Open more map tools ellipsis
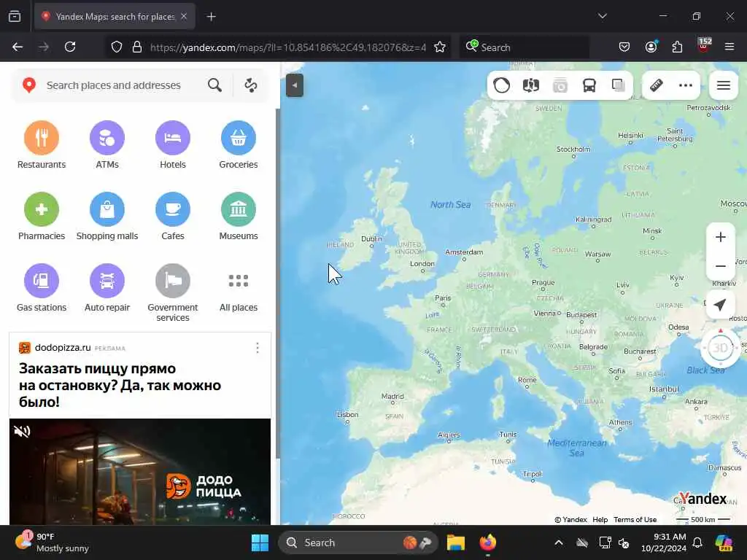 point(686,85)
